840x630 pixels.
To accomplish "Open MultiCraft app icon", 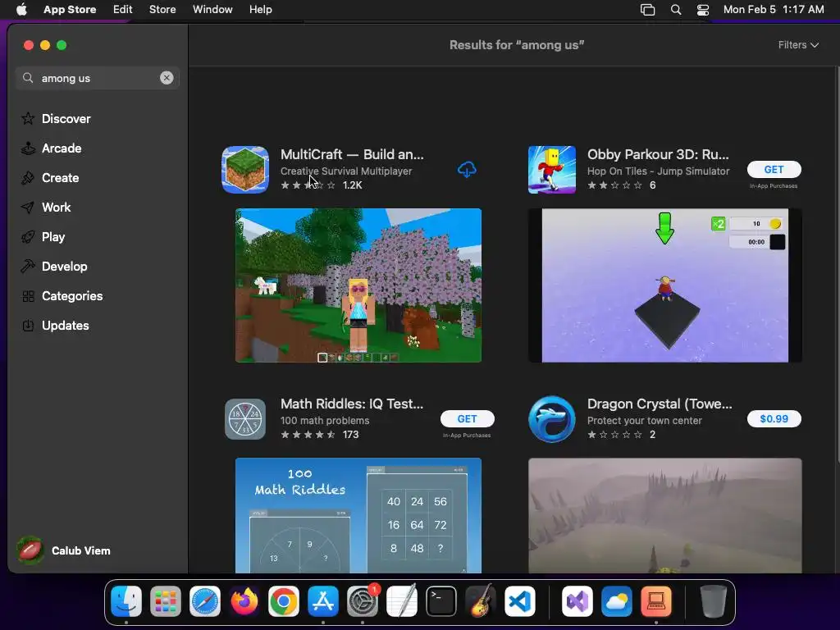I will pyautogui.click(x=245, y=169).
